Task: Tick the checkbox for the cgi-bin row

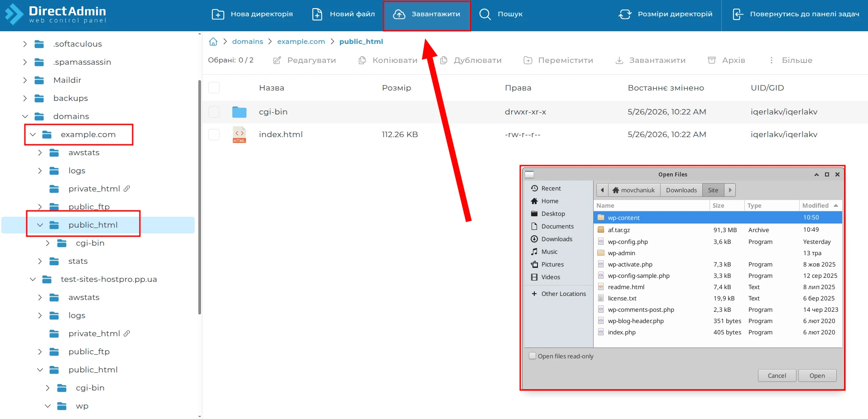Action: tap(214, 112)
